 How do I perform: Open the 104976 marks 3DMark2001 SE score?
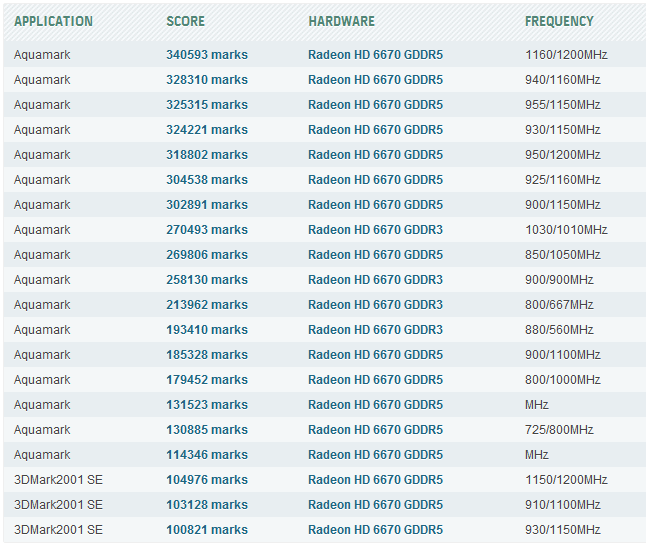[x=206, y=480]
